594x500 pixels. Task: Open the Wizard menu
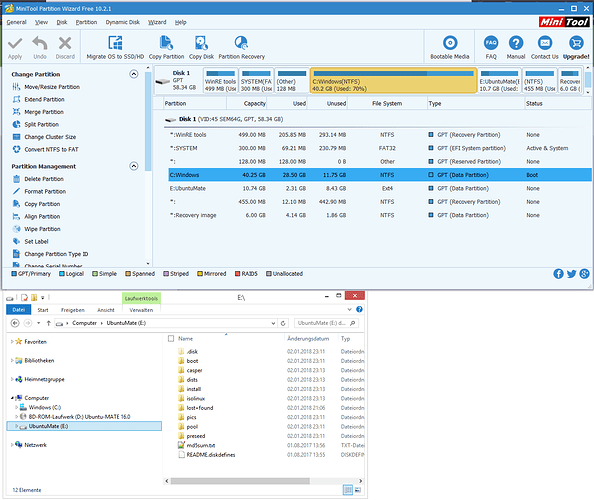[157, 22]
